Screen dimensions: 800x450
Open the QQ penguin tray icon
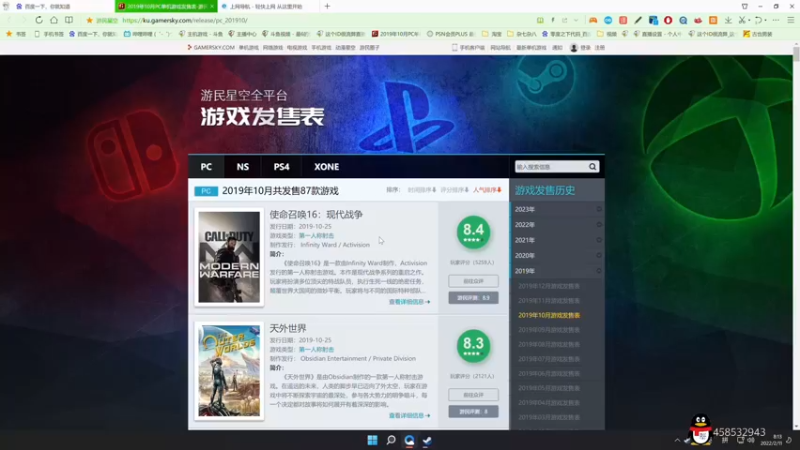701,429
